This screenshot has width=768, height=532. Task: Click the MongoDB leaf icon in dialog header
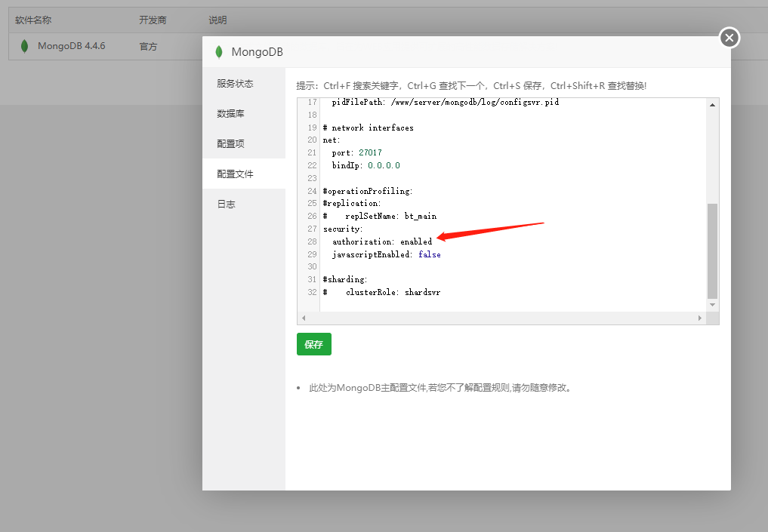tap(219, 52)
